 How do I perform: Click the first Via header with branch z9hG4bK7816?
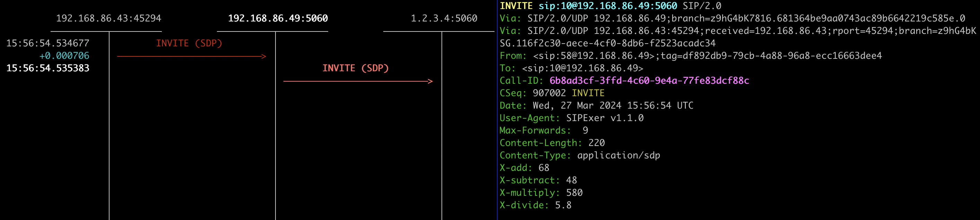coord(732,18)
